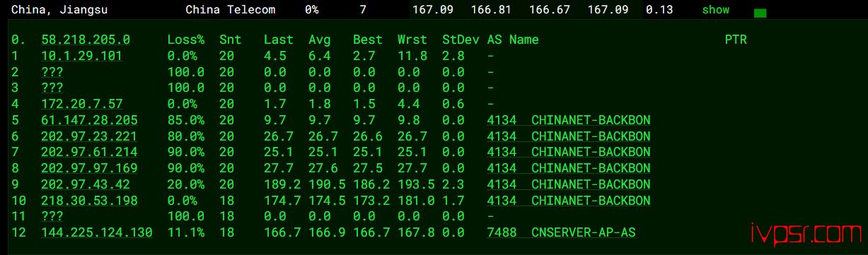Click the 193.5 worst value on hop 9
The height and width of the screenshot is (255, 868).
tap(416, 184)
